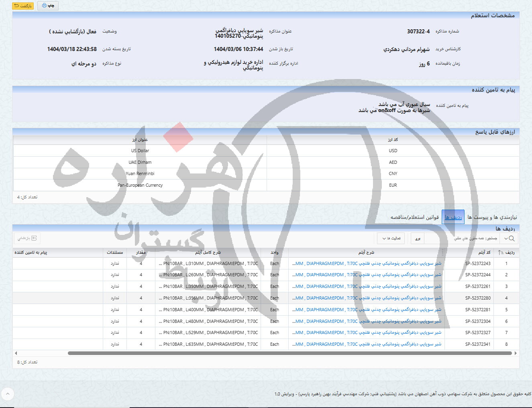Collapse the فعالیت ها menu chevron

(383, 238)
